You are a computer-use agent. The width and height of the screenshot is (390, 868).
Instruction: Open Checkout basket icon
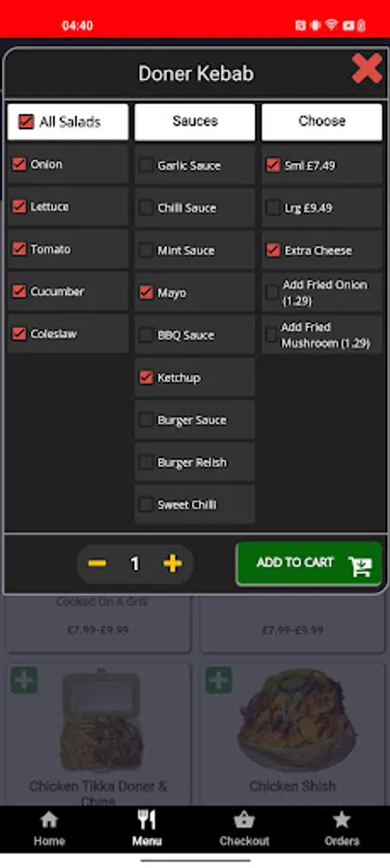click(x=243, y=819)
